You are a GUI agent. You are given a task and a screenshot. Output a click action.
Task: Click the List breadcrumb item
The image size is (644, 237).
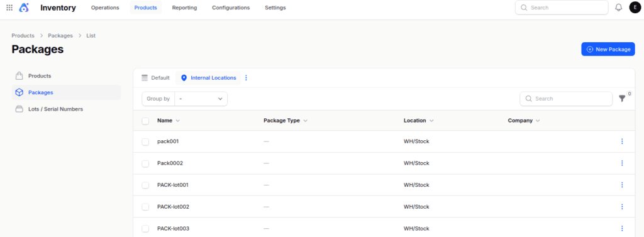click(91, 36)
